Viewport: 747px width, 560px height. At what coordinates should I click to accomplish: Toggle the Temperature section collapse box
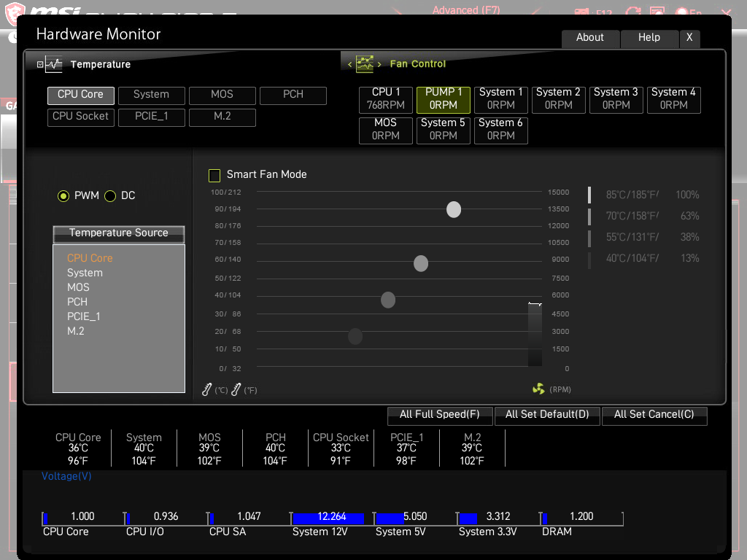tap(40, 64)
